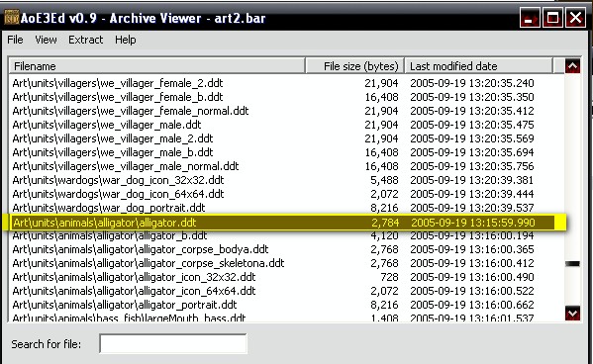Select we_villager_female_normal.ddt row
Image resolution: width=593 pixels, height=364 pixels.
pos(286,111)
